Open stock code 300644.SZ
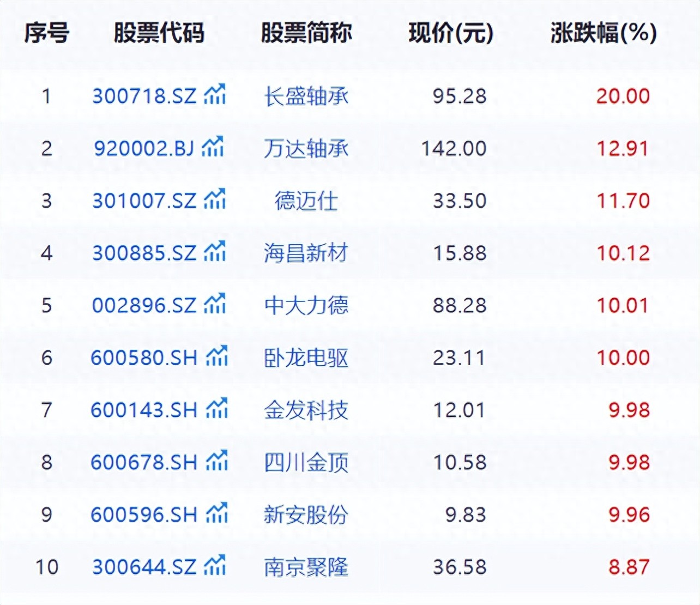 [x=144, y=567]
